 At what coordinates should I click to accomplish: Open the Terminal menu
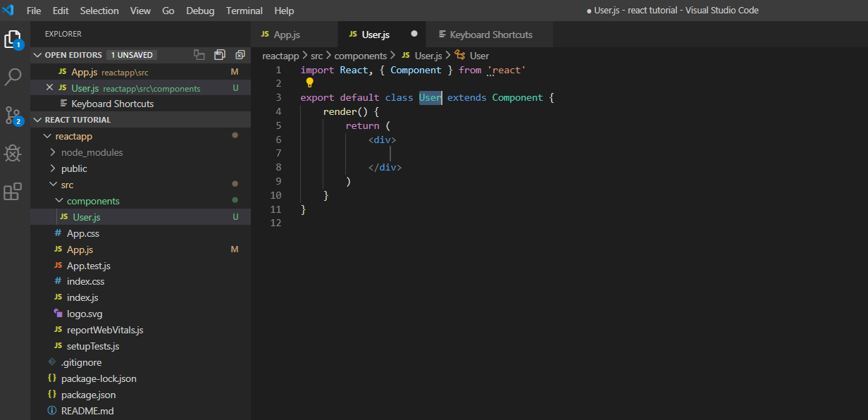(x=244, y=11)
